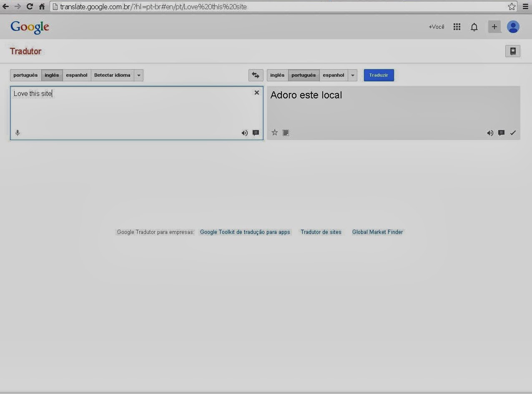
Task: Click the blue Traduzir button
Action: point(379,75)
